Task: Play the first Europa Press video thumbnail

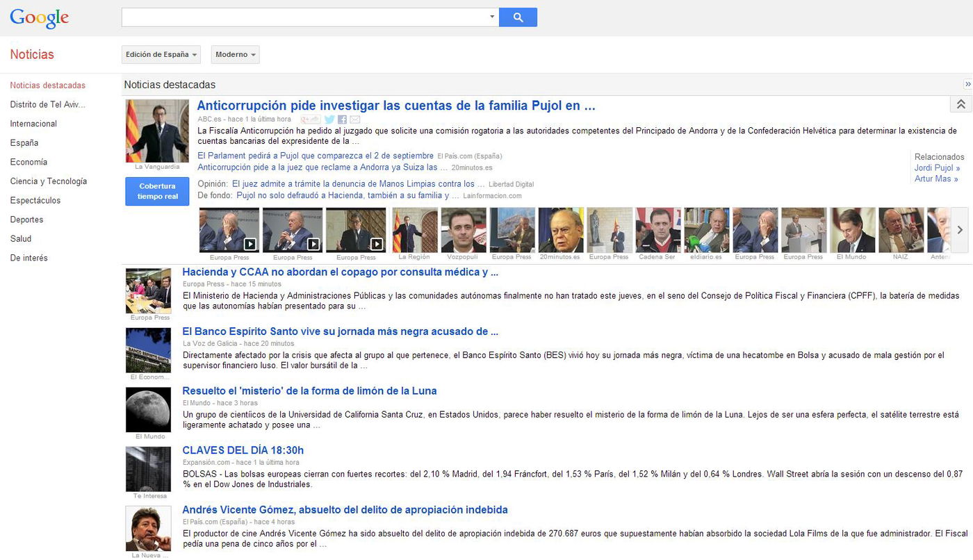Action: (229, 230)
